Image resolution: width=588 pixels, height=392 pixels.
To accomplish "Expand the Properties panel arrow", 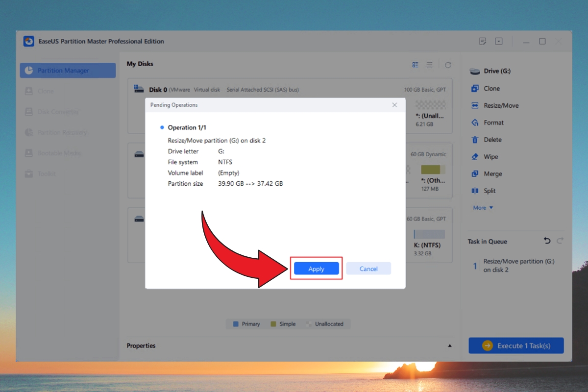I will click(450, 346).
